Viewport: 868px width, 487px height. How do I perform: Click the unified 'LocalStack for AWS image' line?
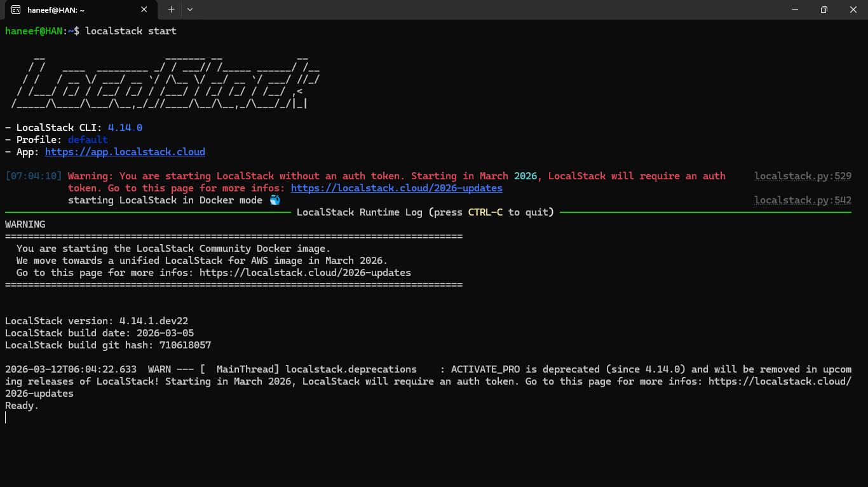tap(202, 261)
